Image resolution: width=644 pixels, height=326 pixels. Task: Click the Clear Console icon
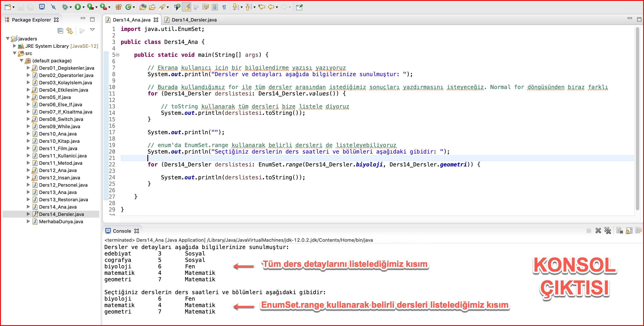point(619,231)
